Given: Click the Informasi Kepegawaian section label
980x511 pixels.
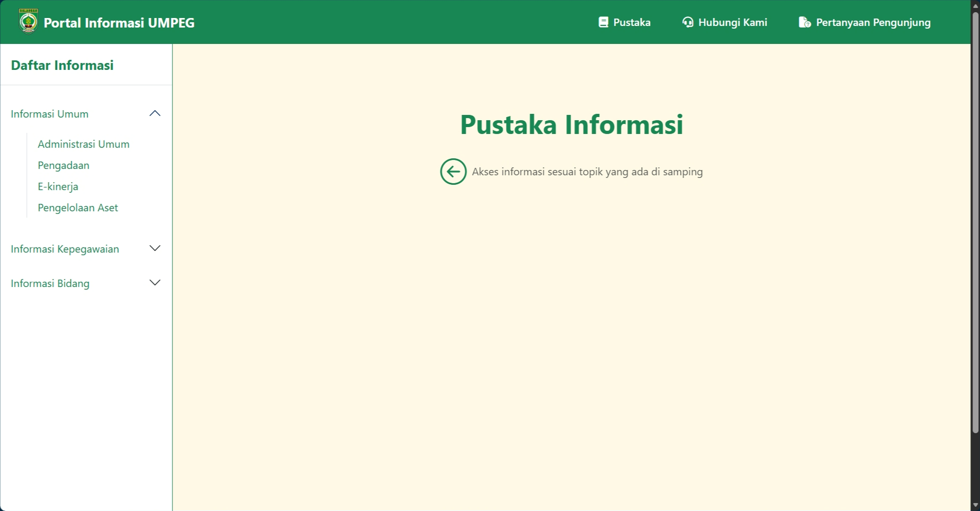Looking at the screenshot, I should point(65,249).
